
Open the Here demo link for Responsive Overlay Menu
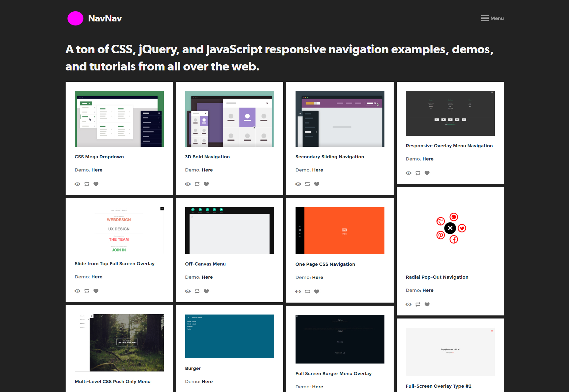coord(428,159)
